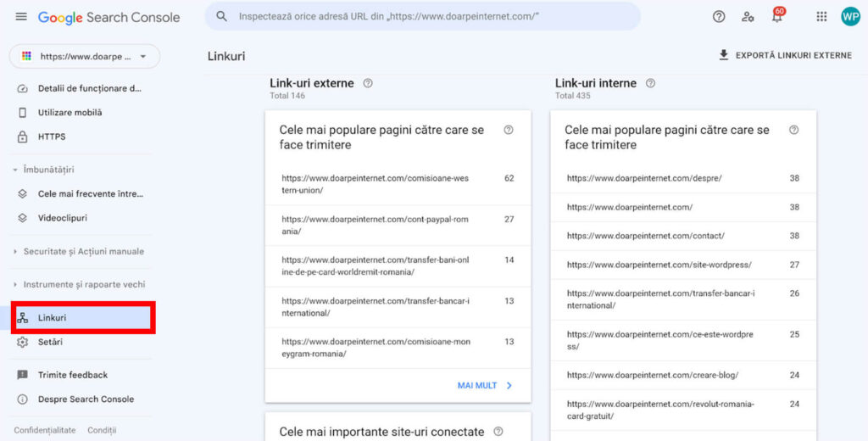Screen dimensions: 868x441
Task: Expand Instrumente și rapoarte vechi section
Action: tap(81, 285)
